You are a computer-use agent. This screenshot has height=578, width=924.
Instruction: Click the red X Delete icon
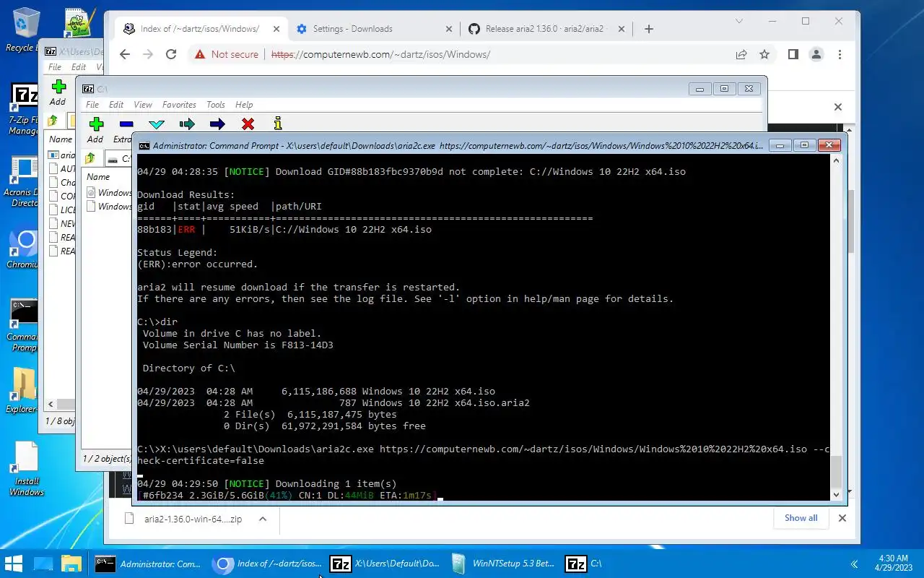pyautogui.click(x=248, y=124)
